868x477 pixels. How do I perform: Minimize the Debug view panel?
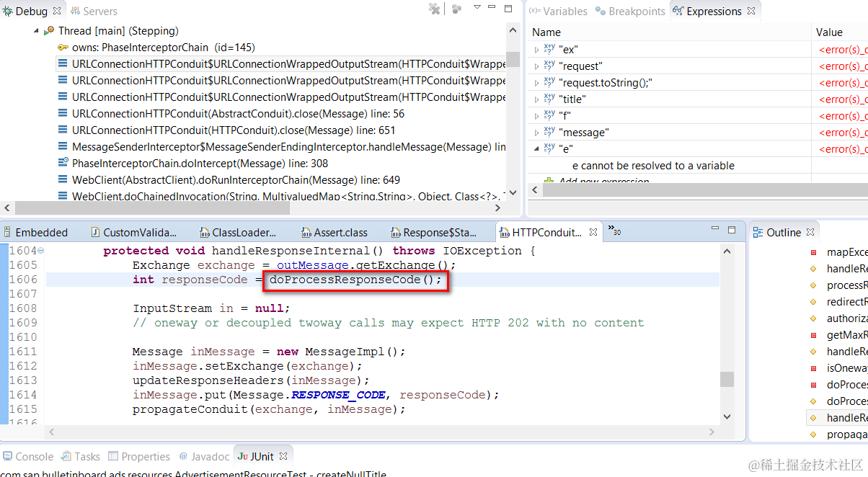pyautogui.click(x=492, y=7)
